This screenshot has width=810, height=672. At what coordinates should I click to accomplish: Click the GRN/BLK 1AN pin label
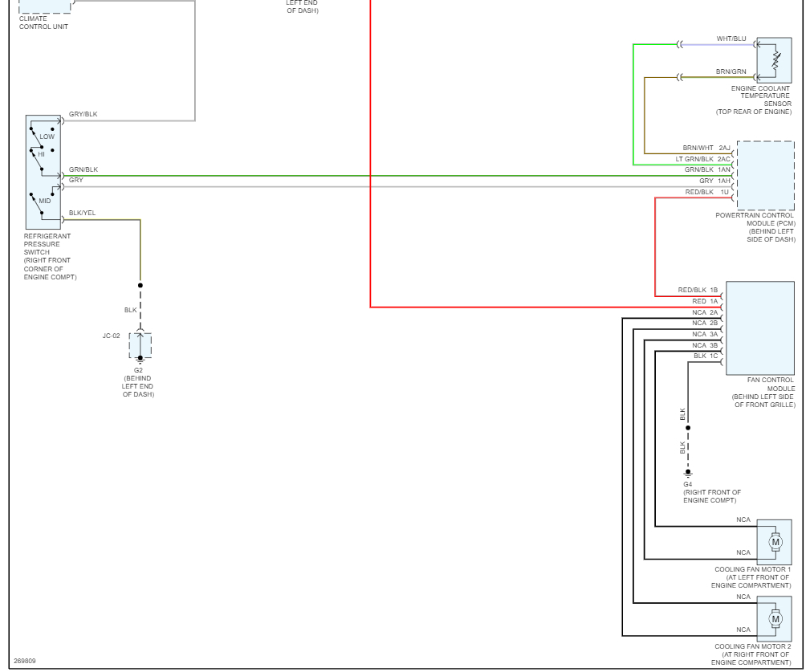707,169
